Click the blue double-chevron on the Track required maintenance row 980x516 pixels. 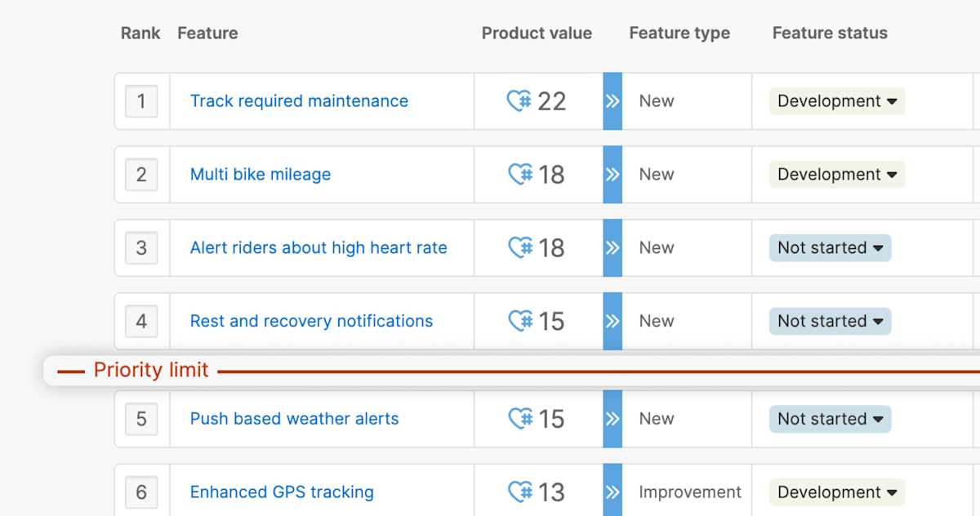[612, 100]
